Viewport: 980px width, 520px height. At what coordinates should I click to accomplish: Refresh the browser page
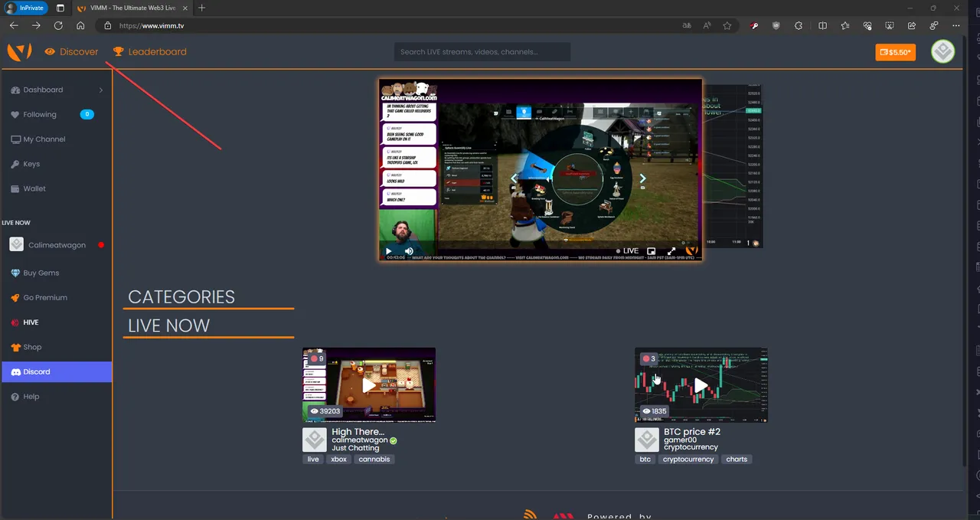click(x=58, y=25)
